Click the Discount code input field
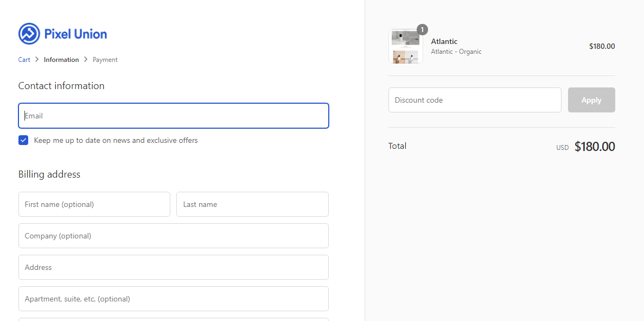Image resolution: width=644 pixels, height=321 pixels. pos(475,100)
